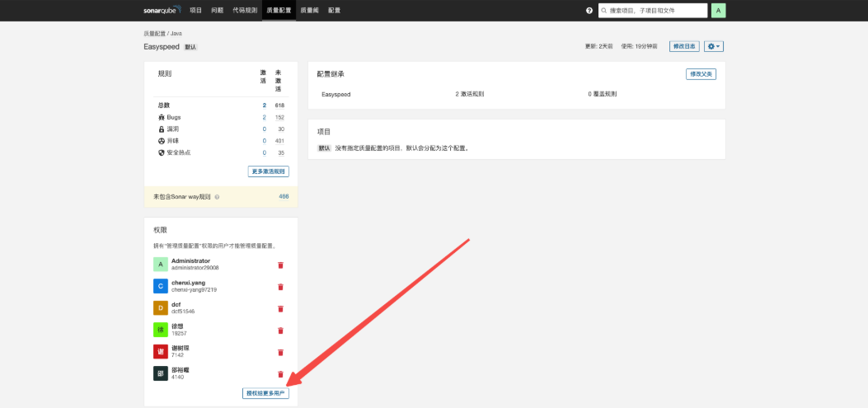This screenshot has height=408, width=868.
Task: Open the gear settings dropdown
Action: point(714,46)
